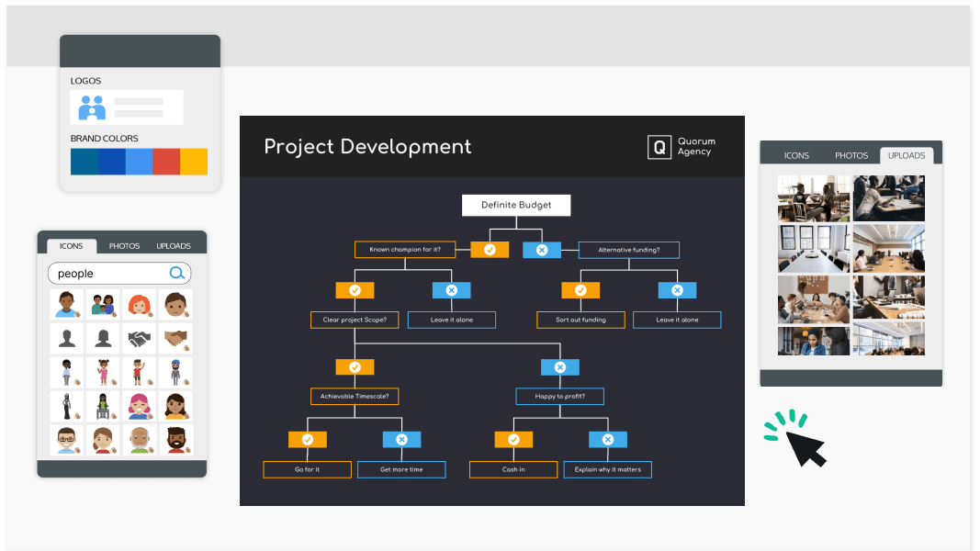Pick the two women in cafe photo
This screenshot has height=551, width=980.
[x=813, y=341]
